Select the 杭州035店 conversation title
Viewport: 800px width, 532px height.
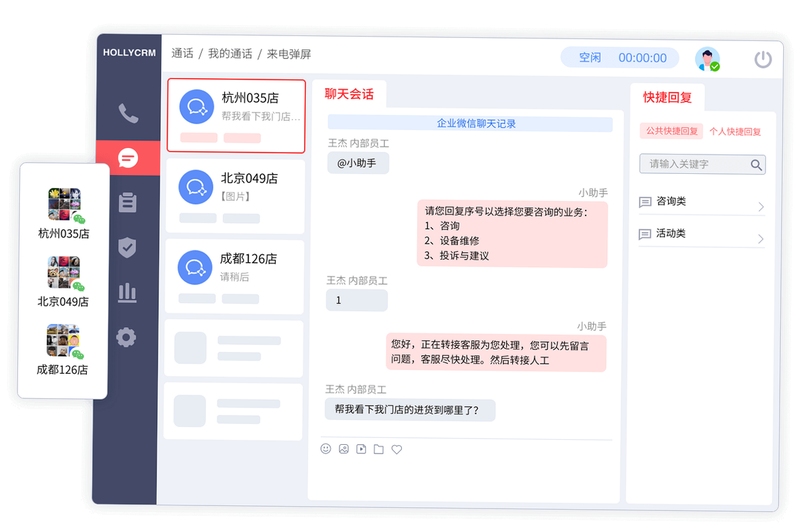pyautogui.click(x=250, y=97)
